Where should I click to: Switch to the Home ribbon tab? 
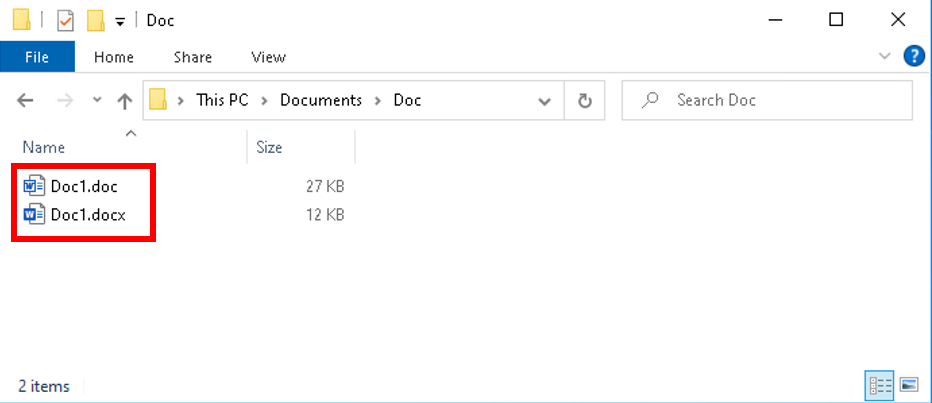point(114,57)
